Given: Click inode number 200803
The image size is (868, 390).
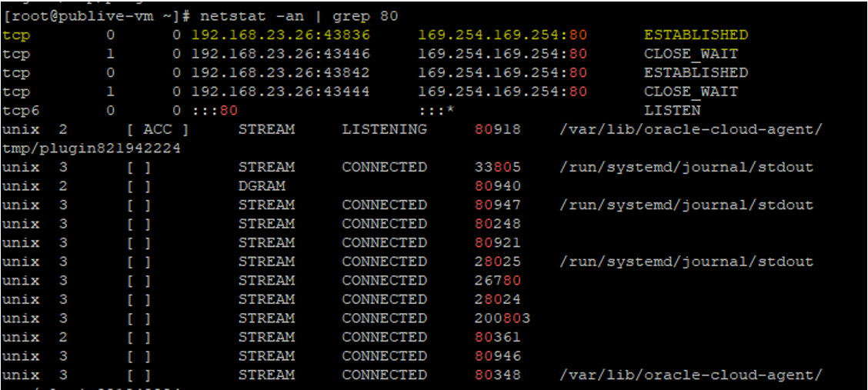Looking at the screenshot, I should point(502,318).
